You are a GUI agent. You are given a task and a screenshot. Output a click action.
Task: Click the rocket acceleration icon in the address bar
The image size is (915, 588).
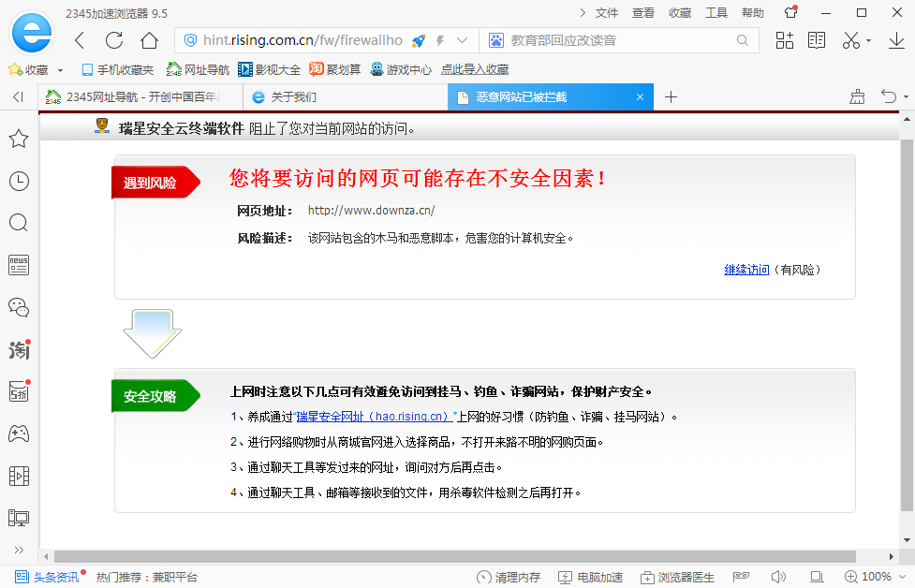click(419, 40)
